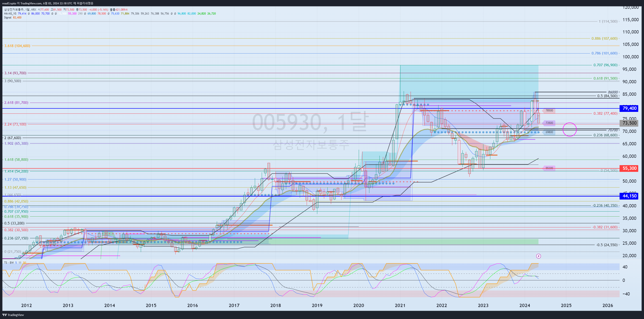Image resolution: width=644 pixels, height=319 pixels.
Task: Click the gray 73,500 current price label
Action: [629, 123]
